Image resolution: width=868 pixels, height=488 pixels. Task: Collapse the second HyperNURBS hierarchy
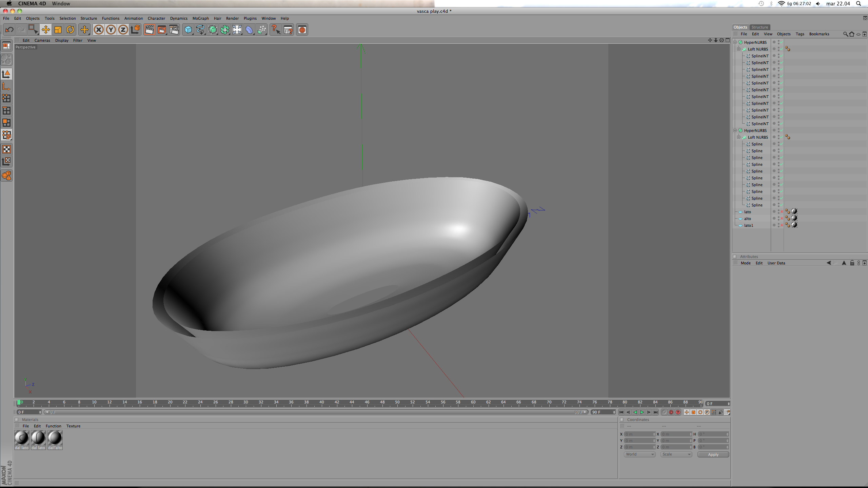click(735, 130)
